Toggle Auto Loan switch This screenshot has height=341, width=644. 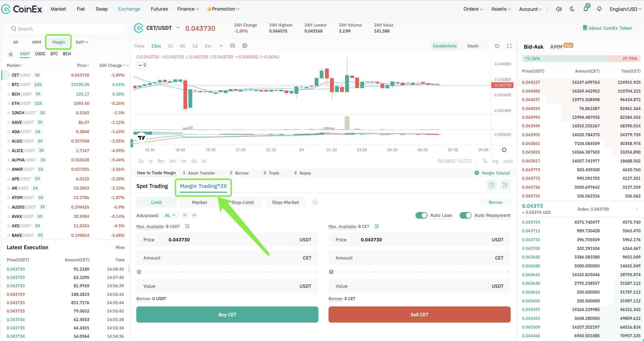421,215
